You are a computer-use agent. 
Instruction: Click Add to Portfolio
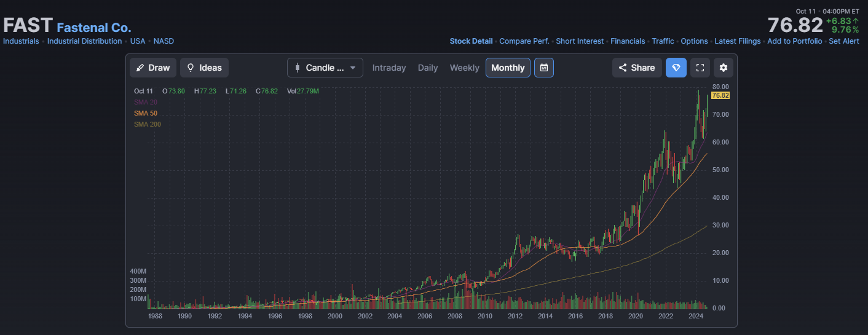[x=794, y=41]
